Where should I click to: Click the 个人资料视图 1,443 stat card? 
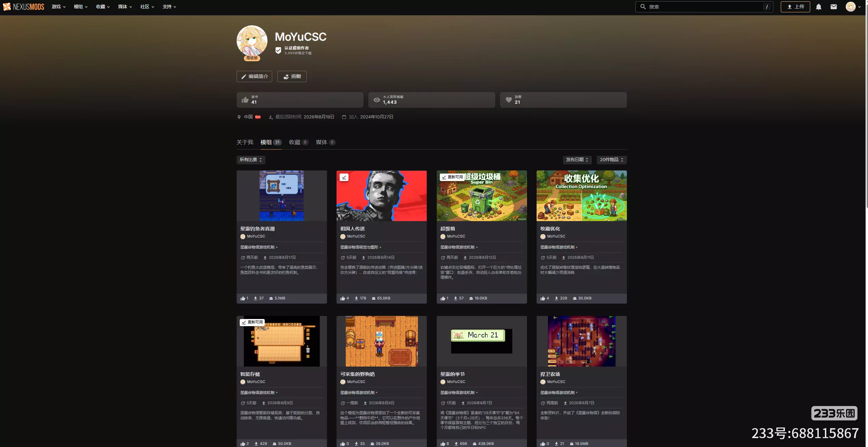(x=432, y=100)
